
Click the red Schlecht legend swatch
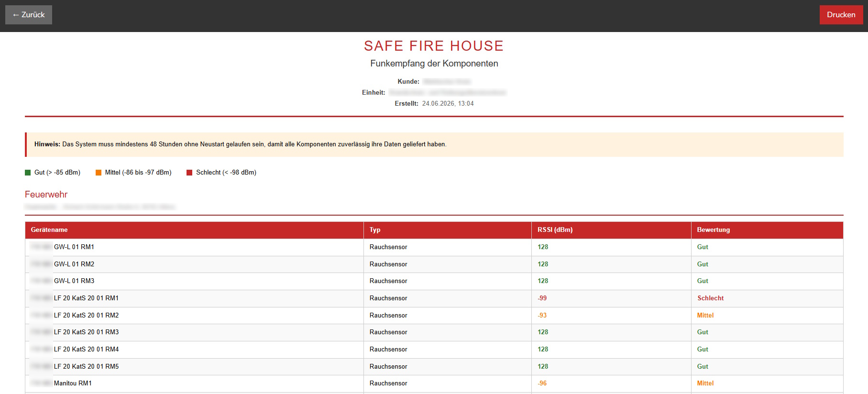[189, 173]
